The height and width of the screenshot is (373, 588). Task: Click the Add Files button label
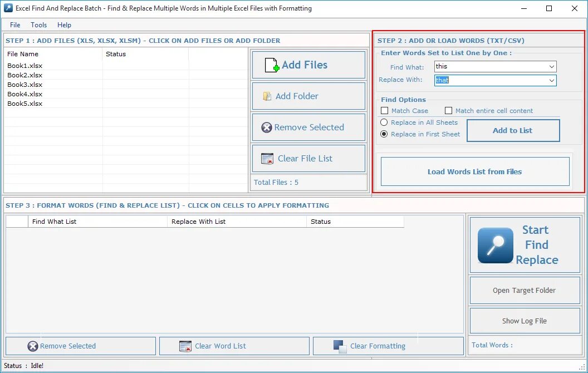(305, 65)
